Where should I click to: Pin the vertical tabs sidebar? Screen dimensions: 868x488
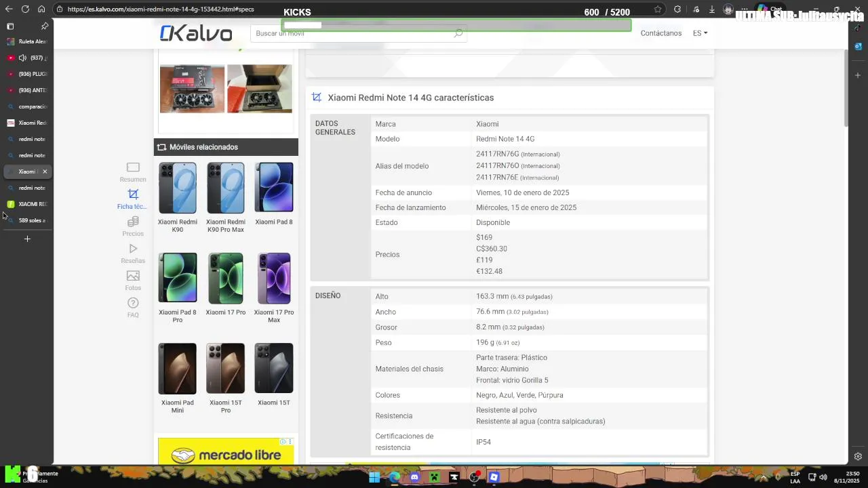45,26
